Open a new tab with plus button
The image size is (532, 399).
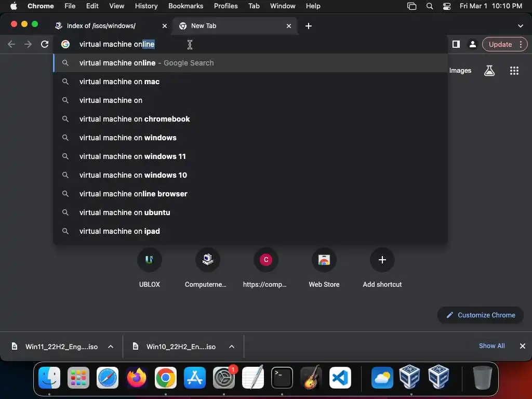pos(309,26)
